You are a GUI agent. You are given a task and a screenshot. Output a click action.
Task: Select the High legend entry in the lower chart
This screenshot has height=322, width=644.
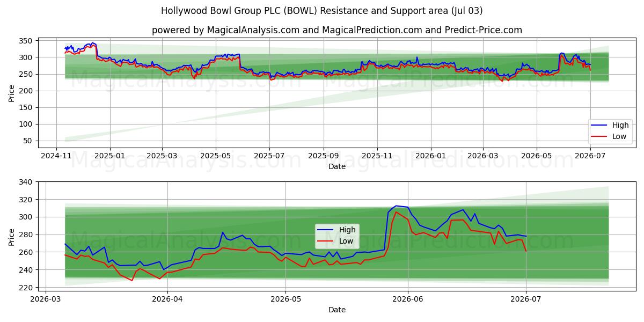[336, 230]
